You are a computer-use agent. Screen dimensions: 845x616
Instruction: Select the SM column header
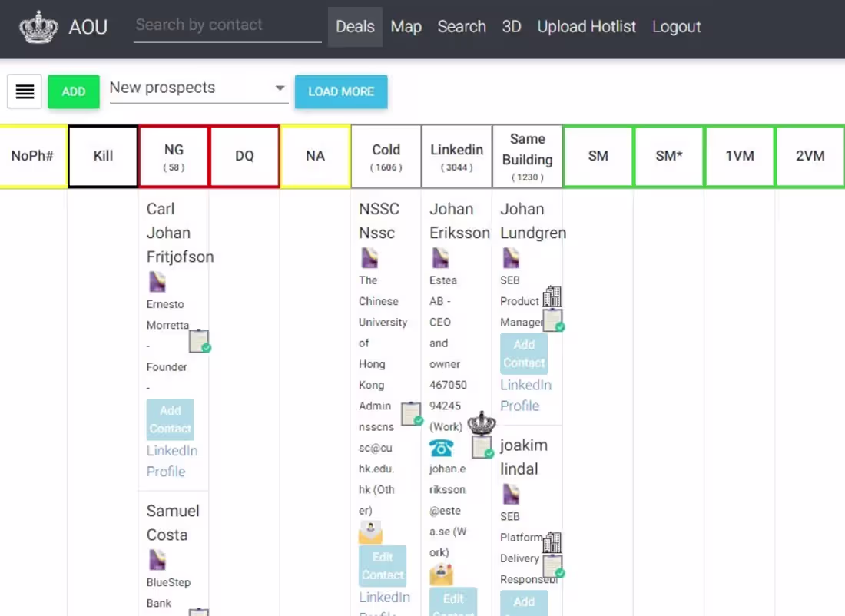pos(598,156)
